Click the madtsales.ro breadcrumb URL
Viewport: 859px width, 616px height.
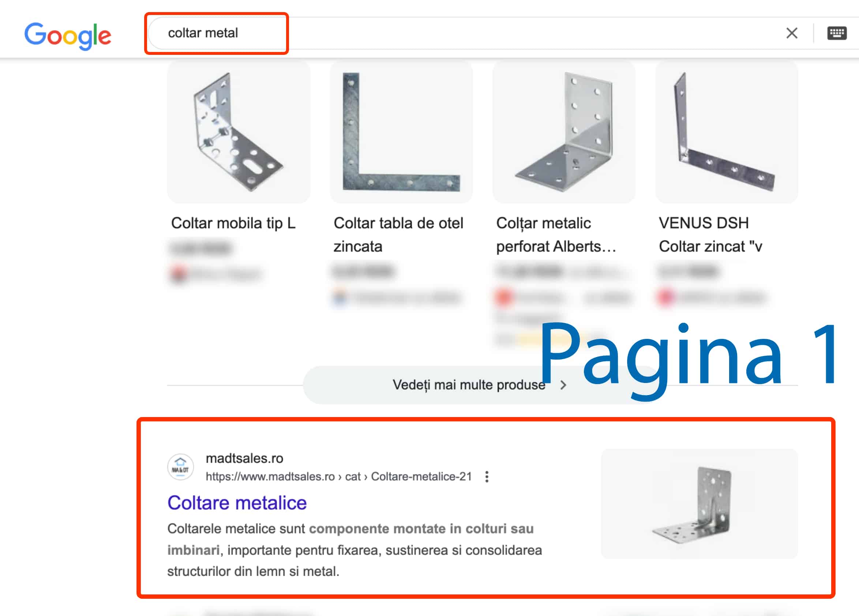point(339,477)
